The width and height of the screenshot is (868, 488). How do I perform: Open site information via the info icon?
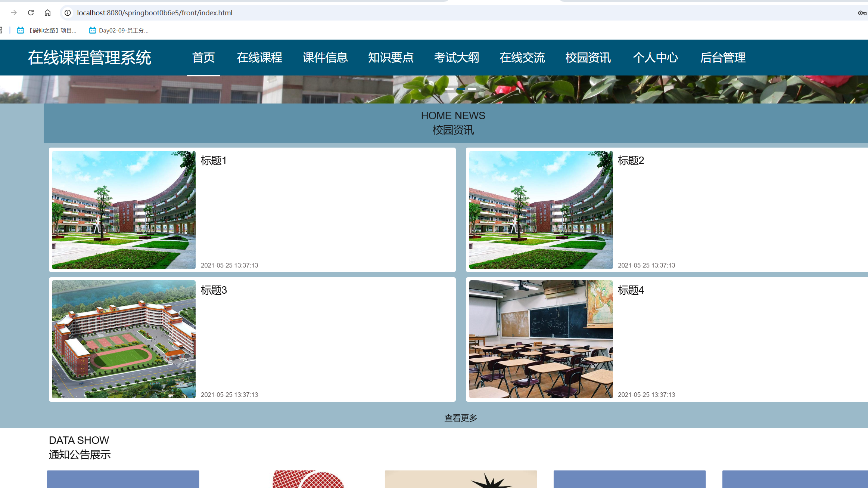(x=67, y=12)
